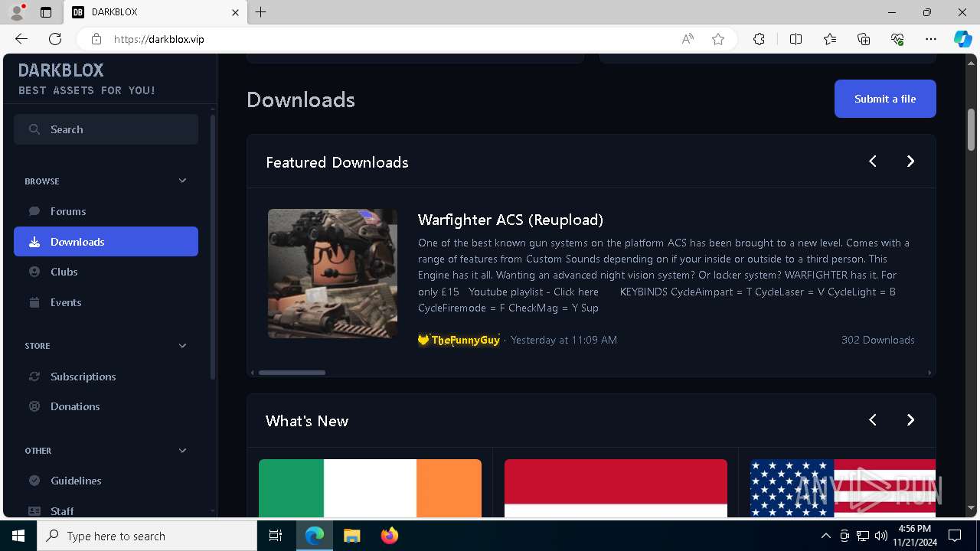This screenshot has height=551, width=980.
Task: Open Edge Settings and more menu
Action: [931, 39]
